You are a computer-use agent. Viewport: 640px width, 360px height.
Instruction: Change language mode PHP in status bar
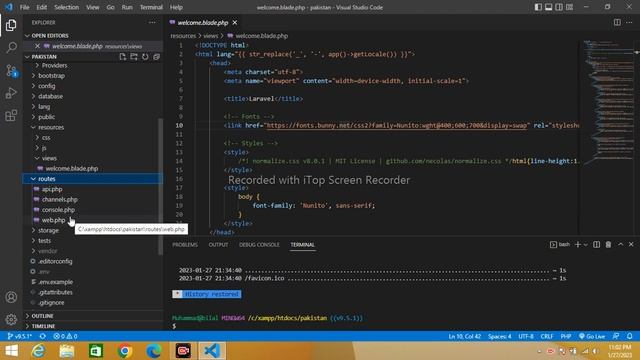[566, 336]
